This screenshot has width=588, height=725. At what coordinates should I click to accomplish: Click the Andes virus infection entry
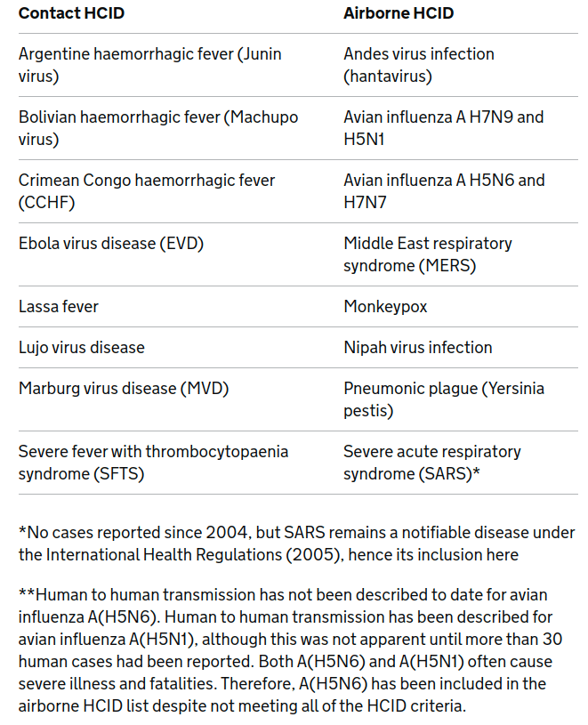(418, 65)
